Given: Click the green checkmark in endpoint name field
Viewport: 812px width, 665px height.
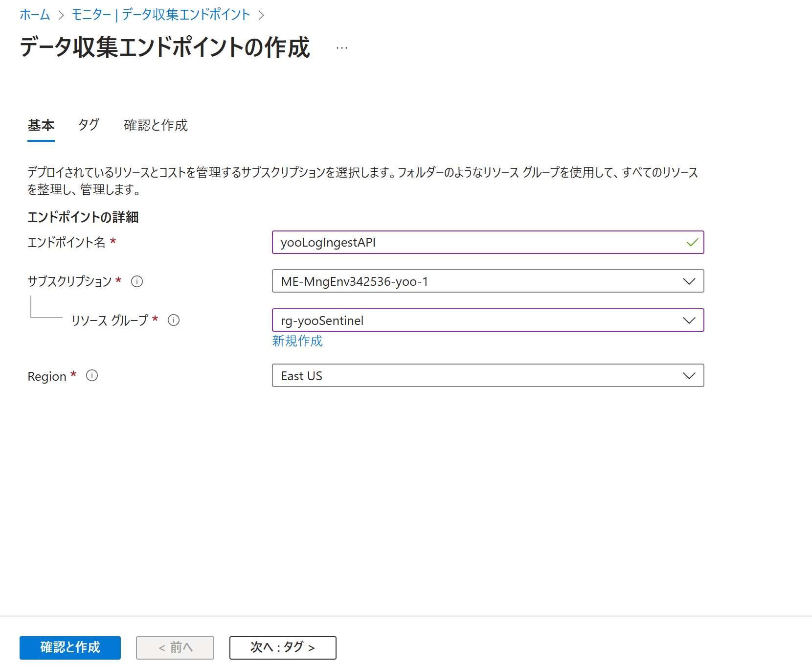Looking at the screenshot, I should pos(692,242).
